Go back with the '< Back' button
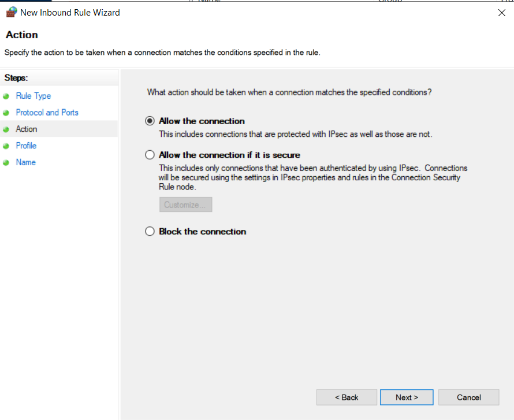Image resolution: width=514 pixels, height=420 pixels. click(x=347, y=397)
